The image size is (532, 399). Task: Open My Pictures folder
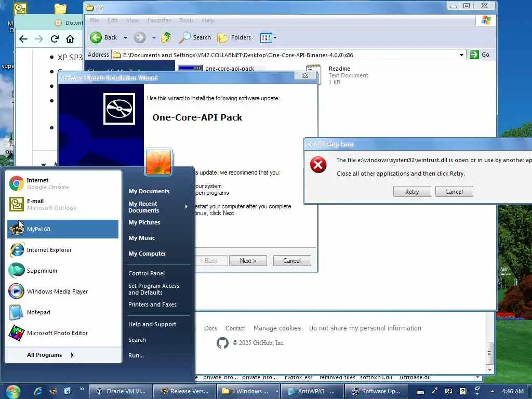click(x=144, y=222)
